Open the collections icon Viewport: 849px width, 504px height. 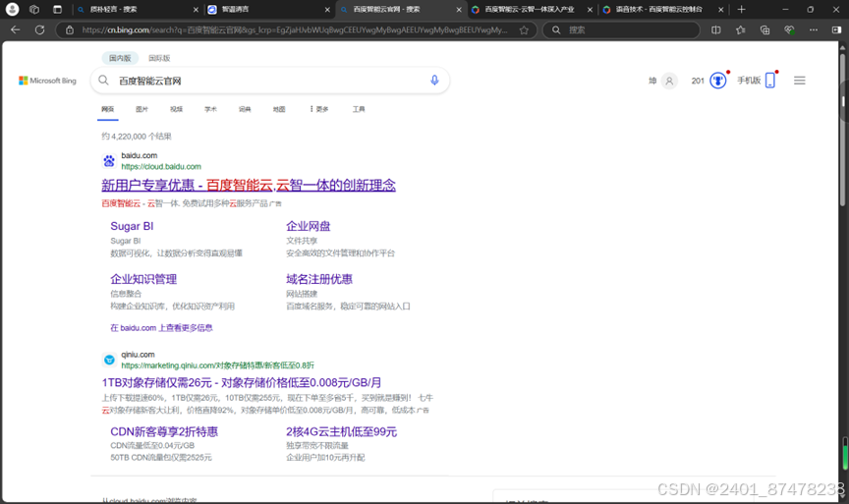(764, 30)
